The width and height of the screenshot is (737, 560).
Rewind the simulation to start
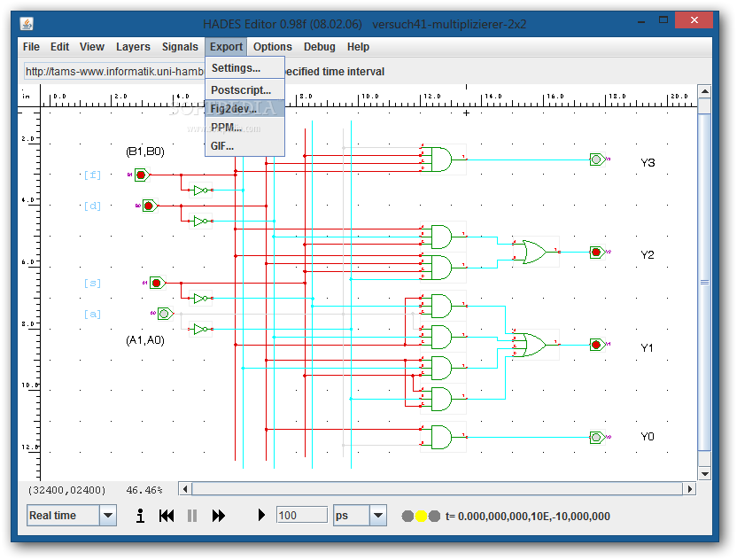click(167, 516)
